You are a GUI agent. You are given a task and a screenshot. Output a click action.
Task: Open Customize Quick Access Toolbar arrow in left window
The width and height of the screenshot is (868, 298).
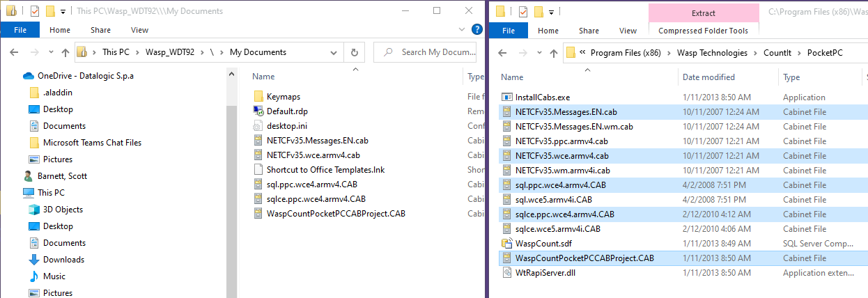coord(63,12)
